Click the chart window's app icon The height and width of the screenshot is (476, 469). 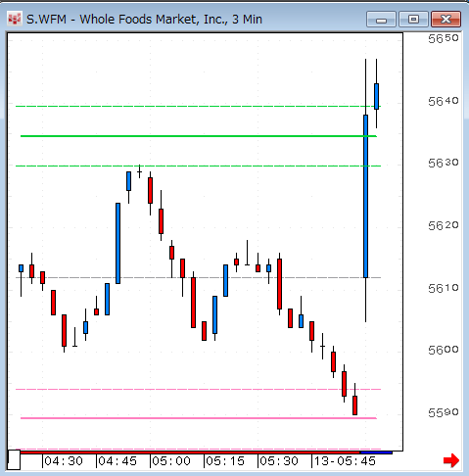(15, 19)
